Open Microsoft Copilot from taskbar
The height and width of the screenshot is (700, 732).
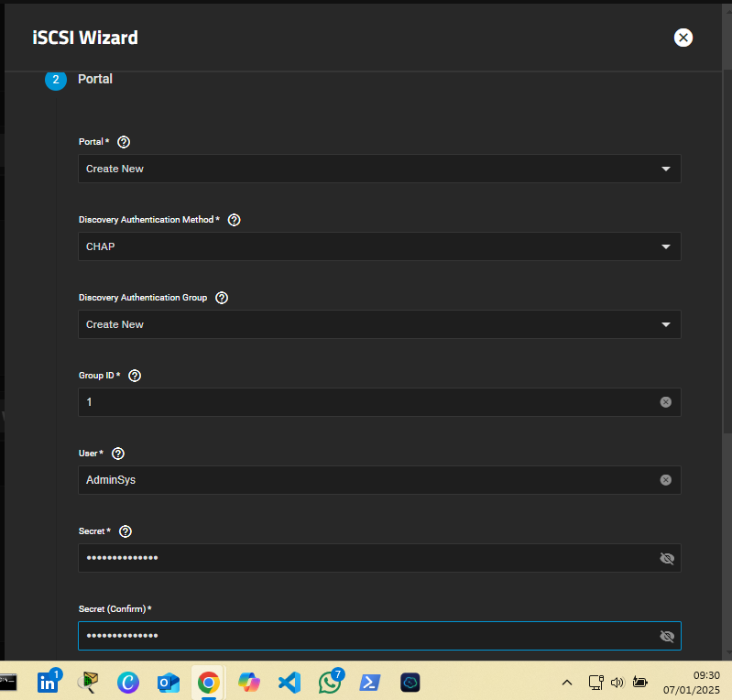coord(249,683)
